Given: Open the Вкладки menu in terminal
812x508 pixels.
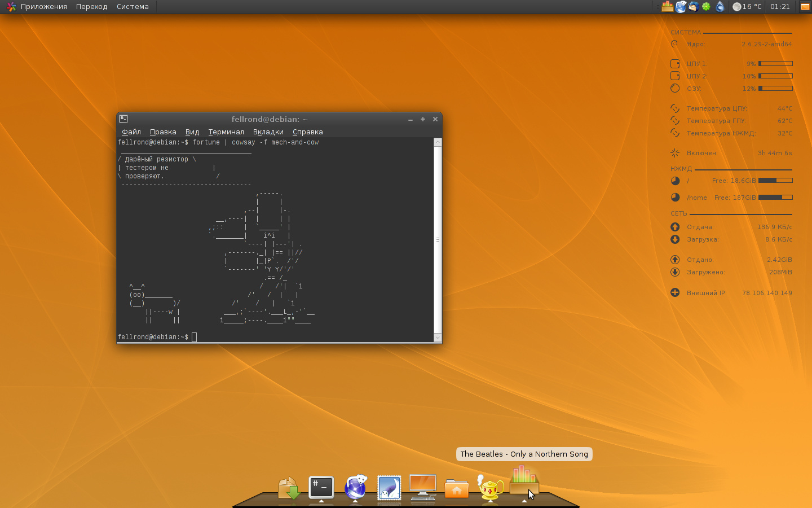Looking at the screenshot, I should (x=268, y=132).
